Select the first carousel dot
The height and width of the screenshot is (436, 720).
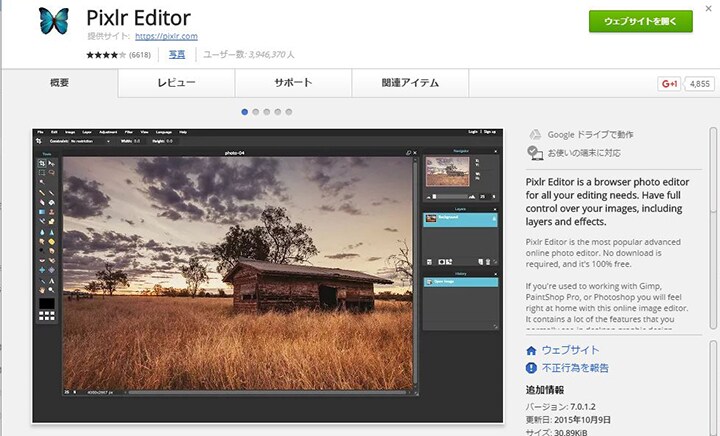point(245,112)
